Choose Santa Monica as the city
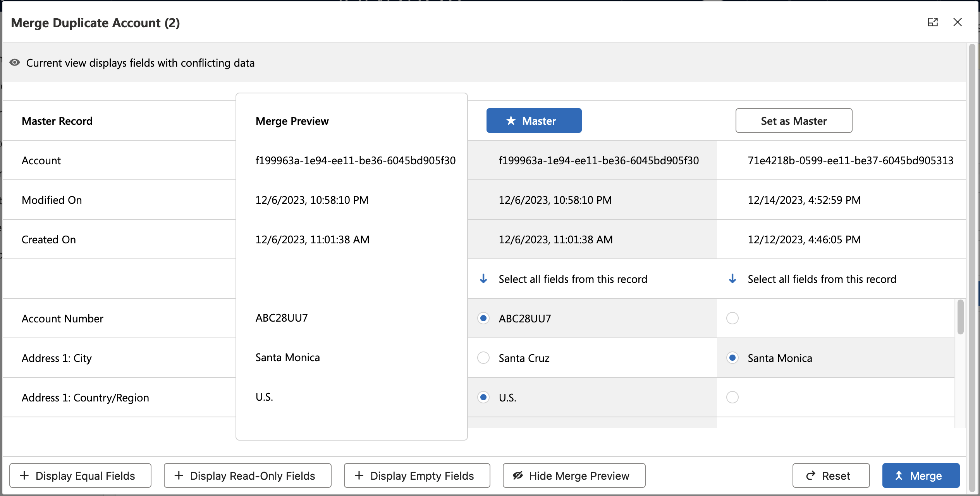 click(x=732, y=358)
